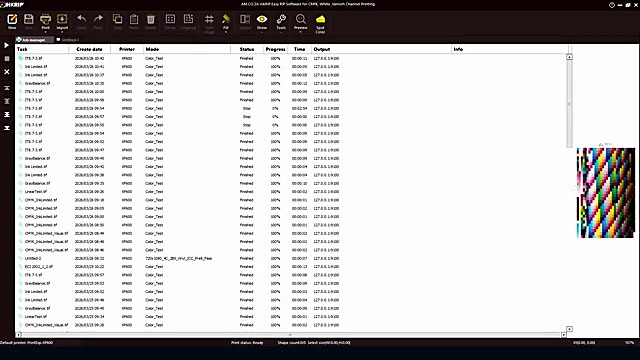Switch to the Untitled-1 tab

68,40
